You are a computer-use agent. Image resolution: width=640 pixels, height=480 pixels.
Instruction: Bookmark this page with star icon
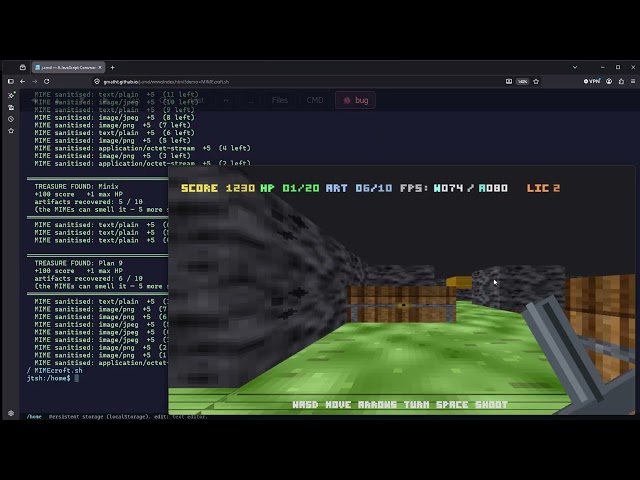point(536,82)
